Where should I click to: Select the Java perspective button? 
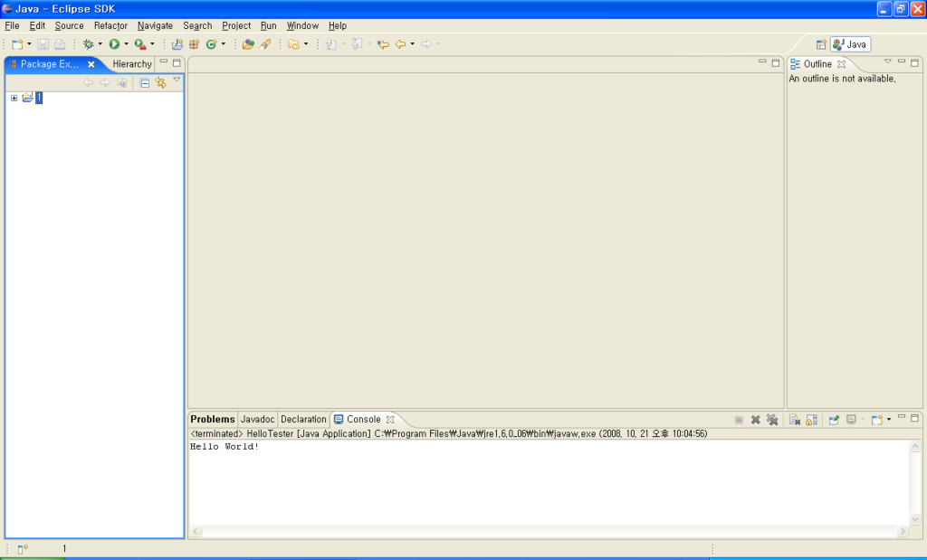point(850,44)
